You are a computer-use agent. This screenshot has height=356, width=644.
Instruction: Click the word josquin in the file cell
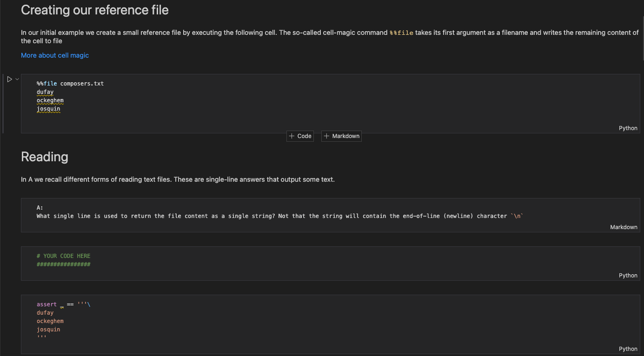point(48,108)
